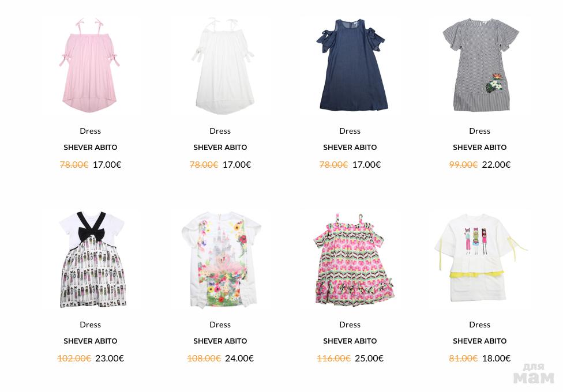Click the crossed-out 102.00€ original price
Image resolution: width=563 pixels, height=392 pixels.
74,358
